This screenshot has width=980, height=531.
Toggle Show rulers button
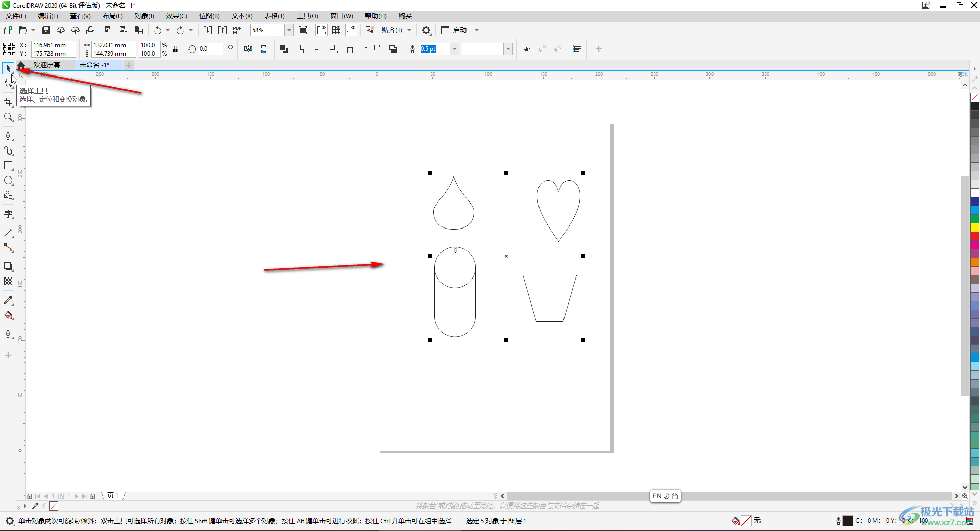(x=322, y=30)
